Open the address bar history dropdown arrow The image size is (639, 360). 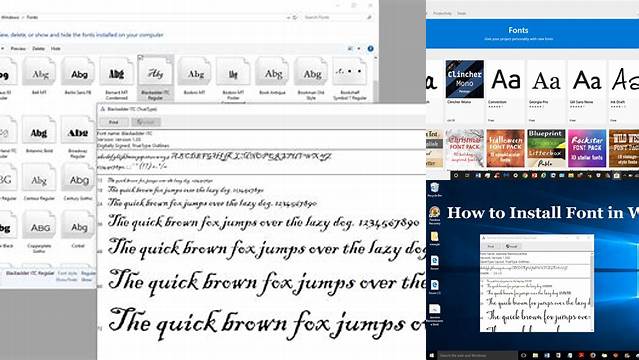(x=288, y=18)
